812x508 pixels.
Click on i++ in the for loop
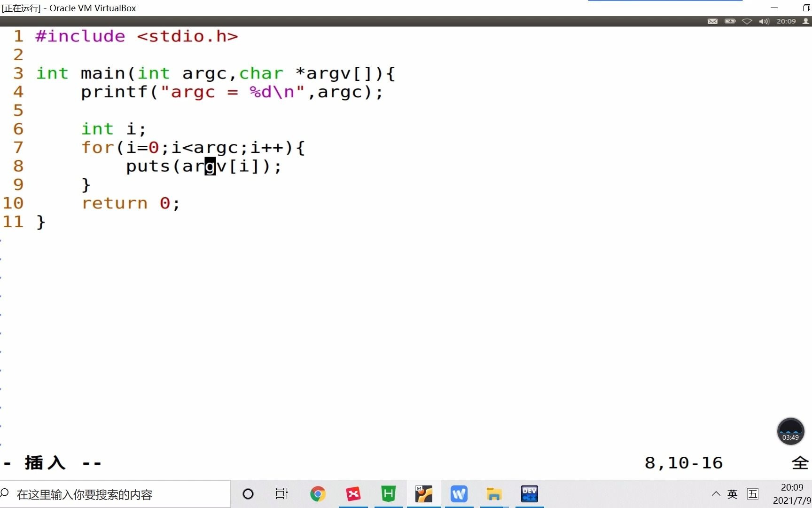(x=267, y=148)
